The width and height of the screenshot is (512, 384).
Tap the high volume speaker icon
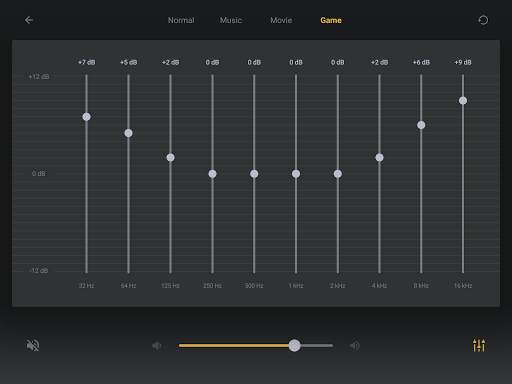click(354, 346)
